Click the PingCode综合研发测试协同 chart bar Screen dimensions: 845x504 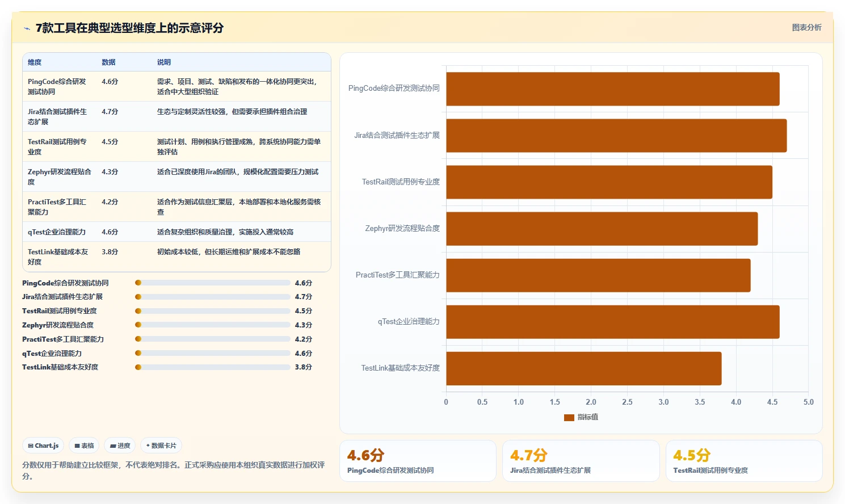pyautogui.click(x=613, y=89)
